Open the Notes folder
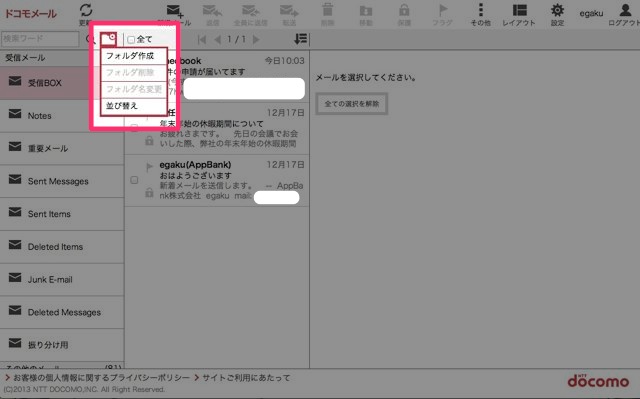This screenshot has width=640, height=399. tap(62, 115)
